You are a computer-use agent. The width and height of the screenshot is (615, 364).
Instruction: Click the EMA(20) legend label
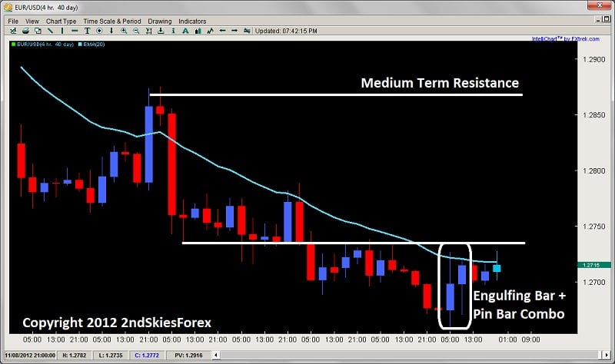pyautogui.click(x=94, y=45)
